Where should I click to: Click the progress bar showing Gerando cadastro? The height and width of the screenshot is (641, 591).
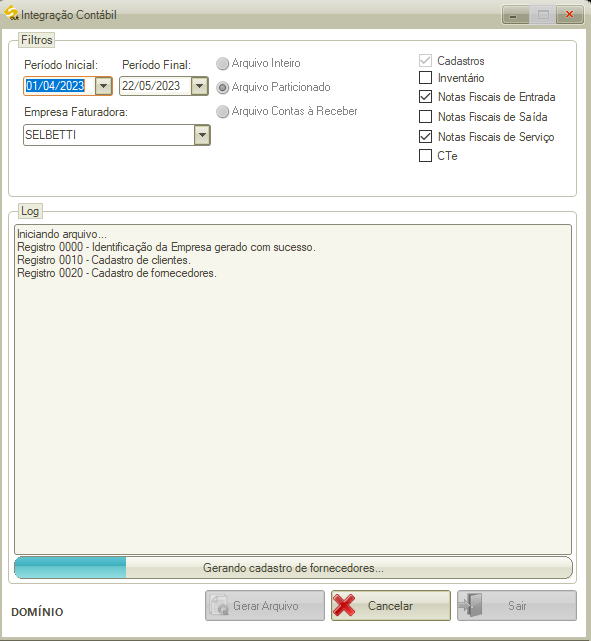tap(293, 567)
